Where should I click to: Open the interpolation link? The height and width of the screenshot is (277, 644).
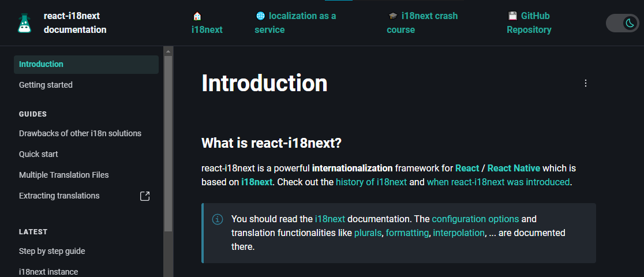(x=459, y=233)
